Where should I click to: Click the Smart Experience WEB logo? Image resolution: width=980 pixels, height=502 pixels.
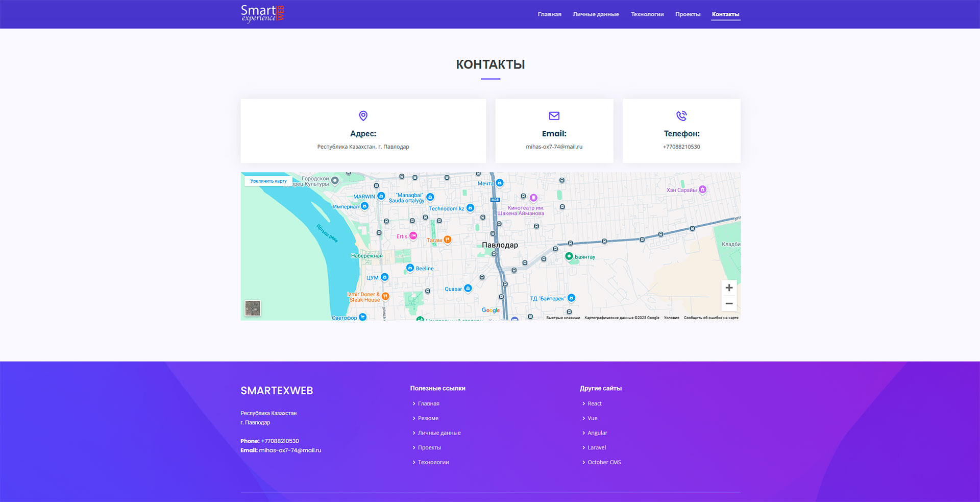262,14
